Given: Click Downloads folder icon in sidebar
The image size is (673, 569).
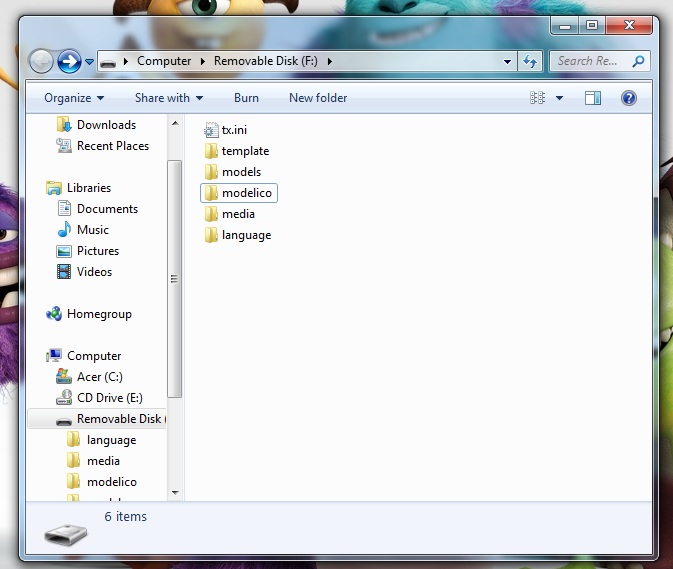Looking at the screenshot, I should click(x=64, y=125).
